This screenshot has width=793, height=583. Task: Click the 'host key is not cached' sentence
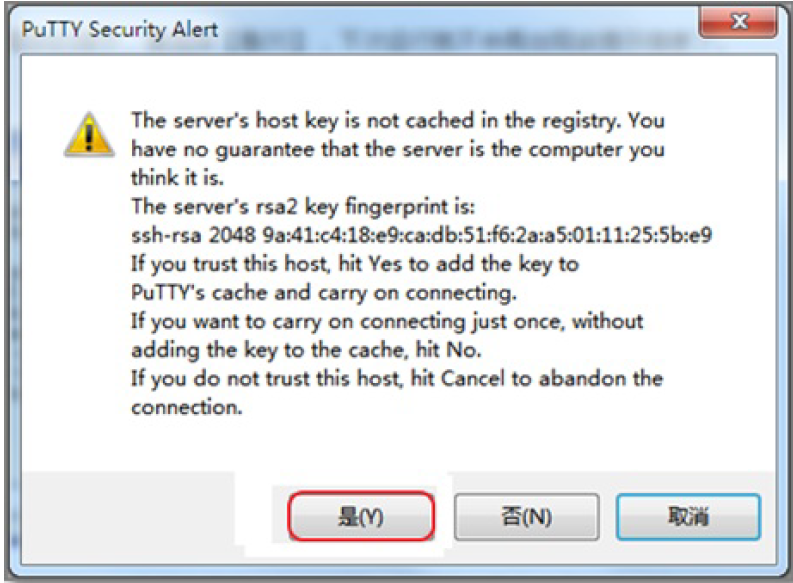[x=398, y=121]
